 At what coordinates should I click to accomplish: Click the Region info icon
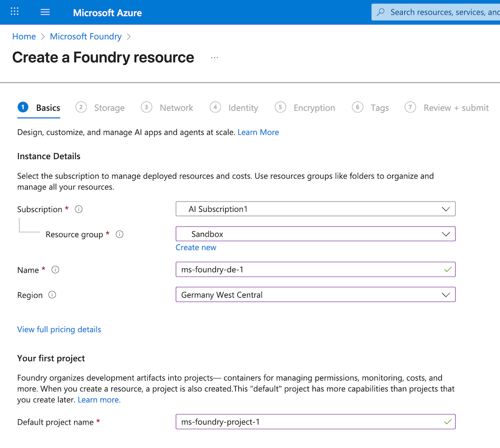(x=52, y=295)
